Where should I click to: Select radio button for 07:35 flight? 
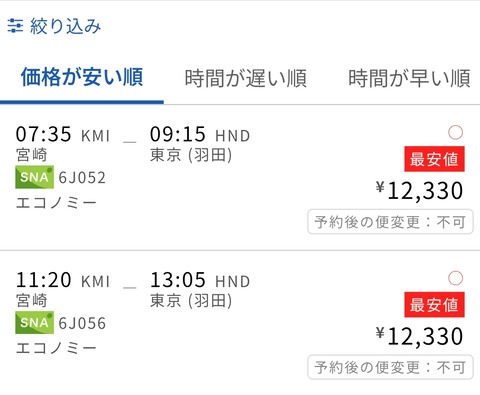pyautogui.click(x=455, y=132)
